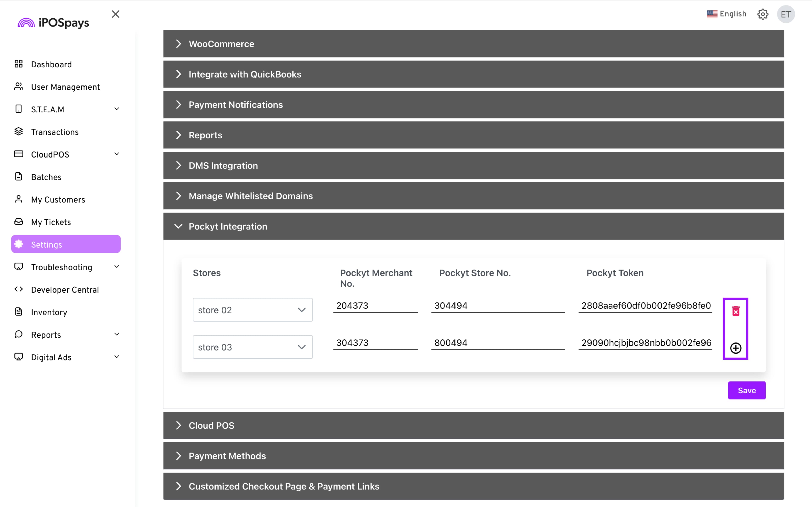Open My Tickets page
The height and width of the screenshot is (507, 812).
51,222
